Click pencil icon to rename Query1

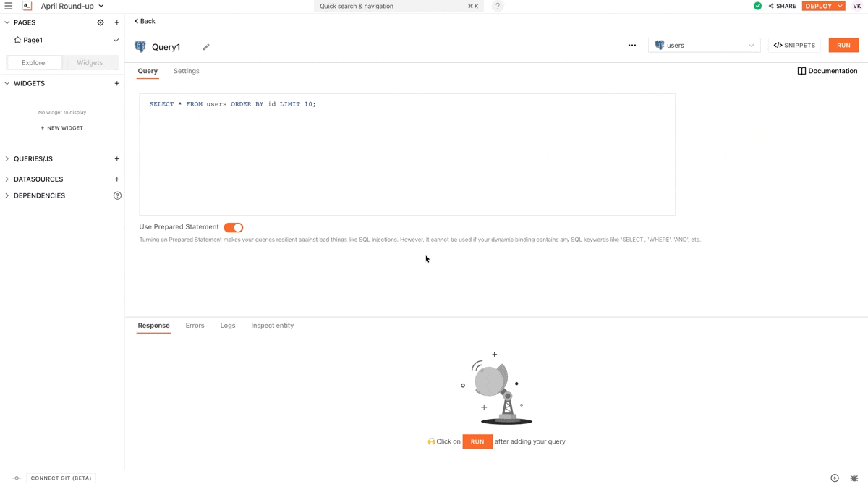206,47
